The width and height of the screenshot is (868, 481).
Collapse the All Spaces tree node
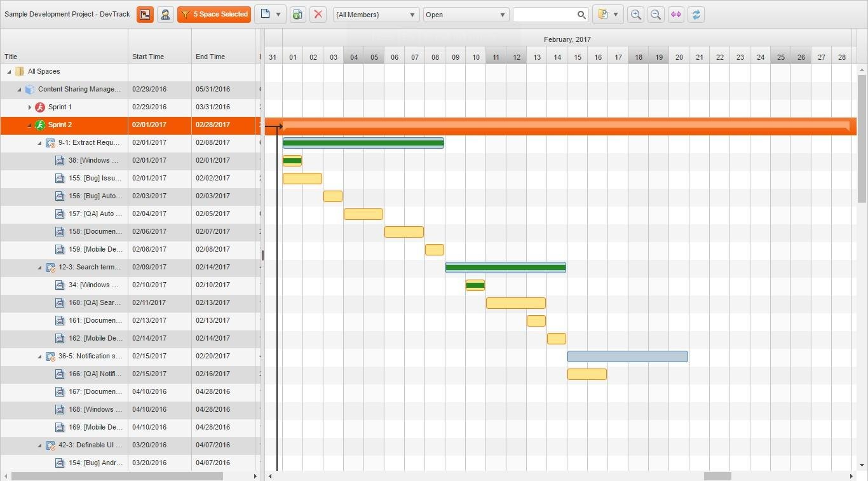click(9, 72)
